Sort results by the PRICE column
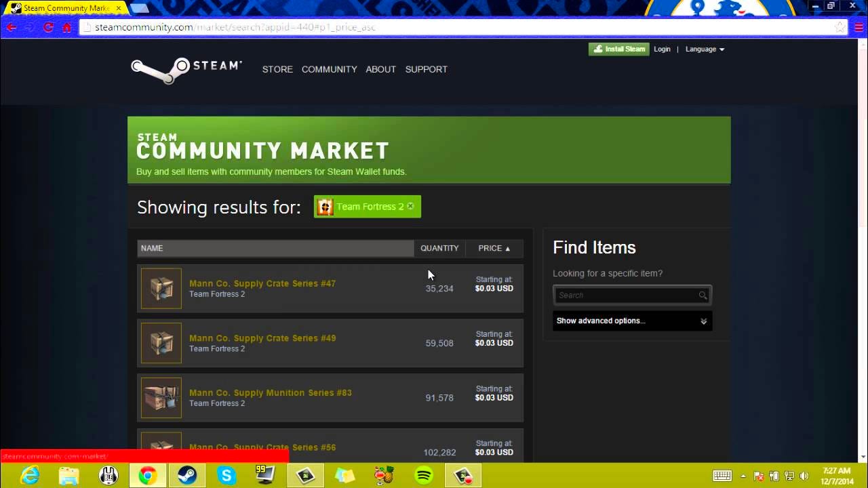 (494, 248)
